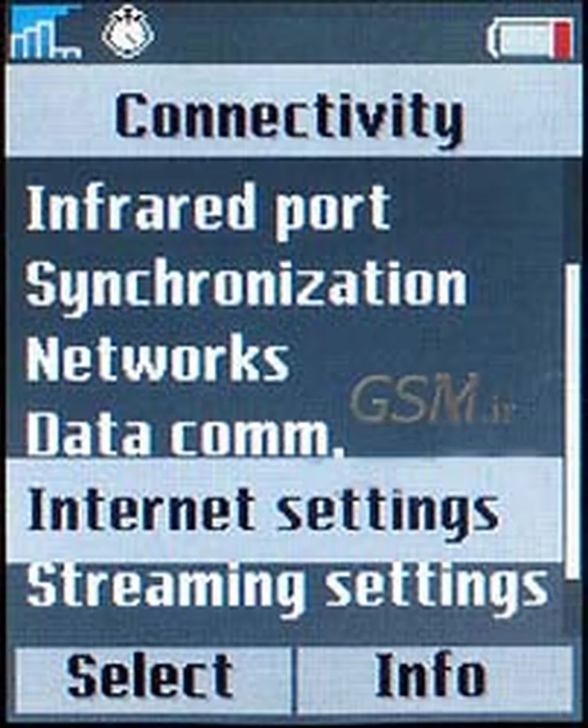Click the GSM.ir watermark logo
Screen dimensions: 588x728
[x=431, y=399]
